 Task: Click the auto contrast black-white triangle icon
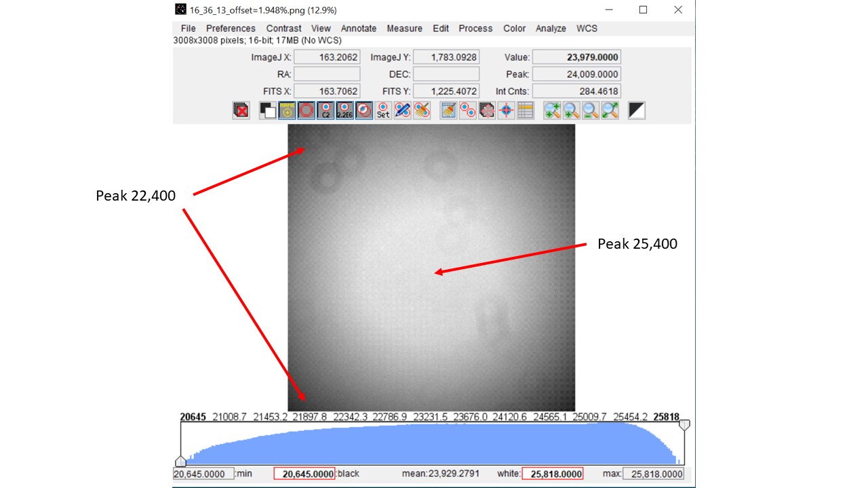pos(637,110)
